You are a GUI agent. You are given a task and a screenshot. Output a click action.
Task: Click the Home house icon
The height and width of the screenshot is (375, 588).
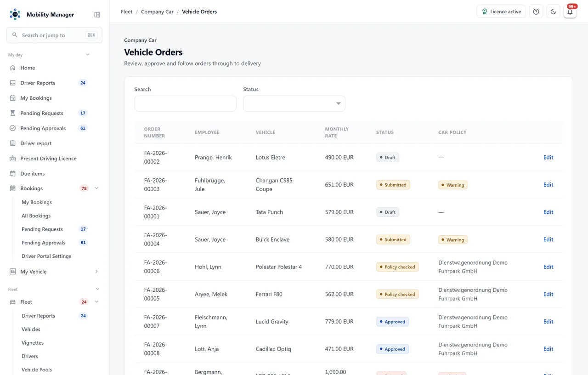click(13, 68)
